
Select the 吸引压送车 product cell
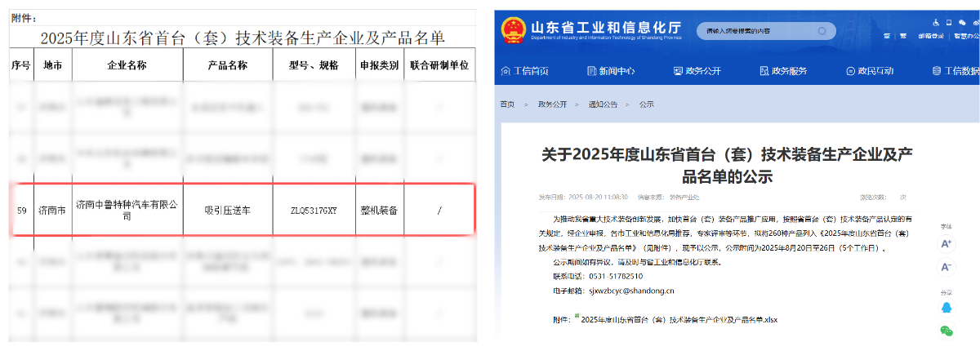tap(228, 211)
